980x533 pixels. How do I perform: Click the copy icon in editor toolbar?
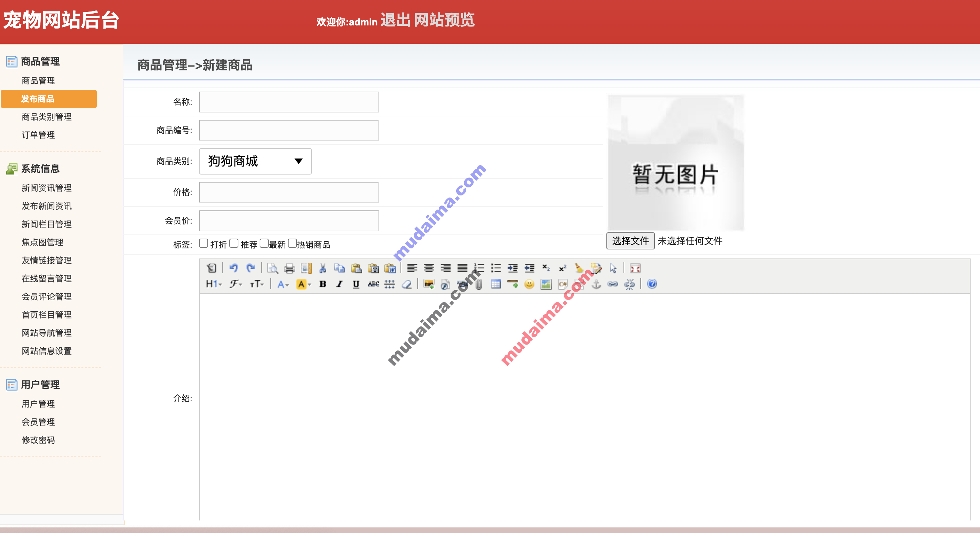tap(339, 268)
